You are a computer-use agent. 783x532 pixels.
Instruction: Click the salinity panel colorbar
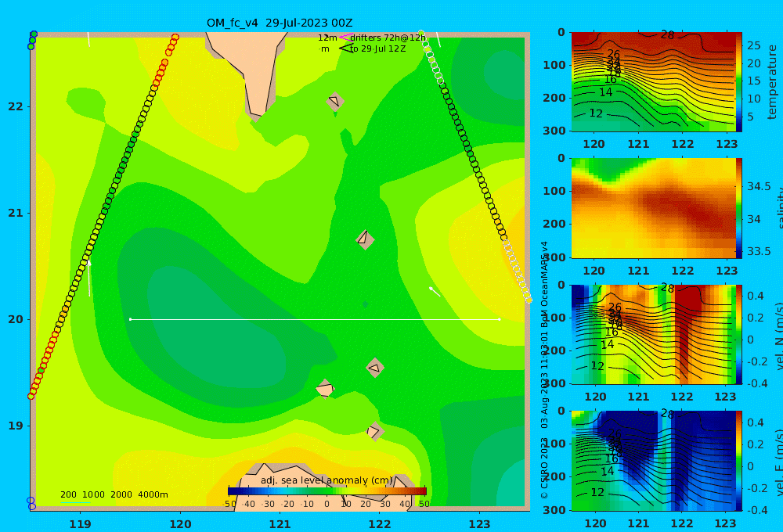click(x=738, y=208)
